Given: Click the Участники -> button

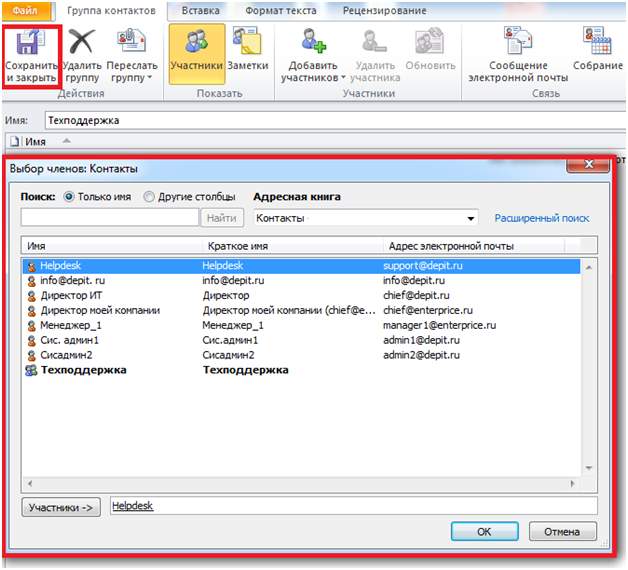Looking at the screenshot, I should pyautogui.click(x=61, y=508).
